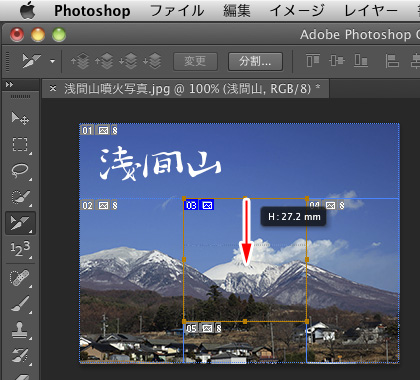420x380 pixels.
Task: Click slice 01 number badge
Action: (87, 130)
